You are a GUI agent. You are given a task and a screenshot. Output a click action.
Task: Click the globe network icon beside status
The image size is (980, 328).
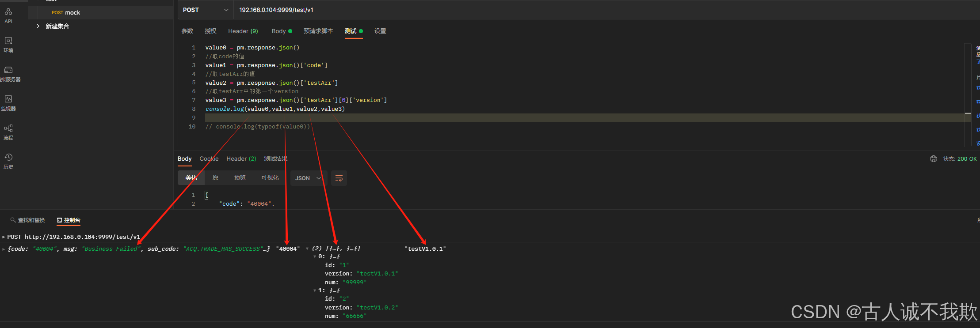tap(933, 159)
